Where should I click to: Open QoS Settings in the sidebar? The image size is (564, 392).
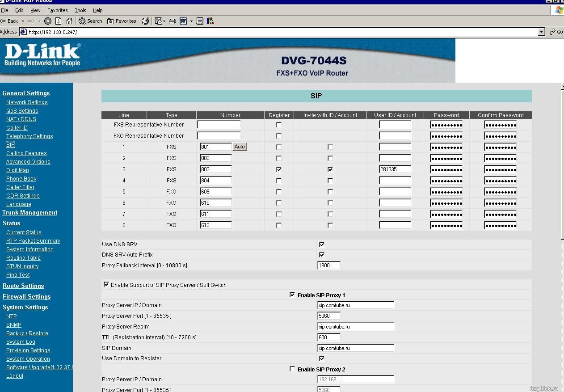[22, 111]
